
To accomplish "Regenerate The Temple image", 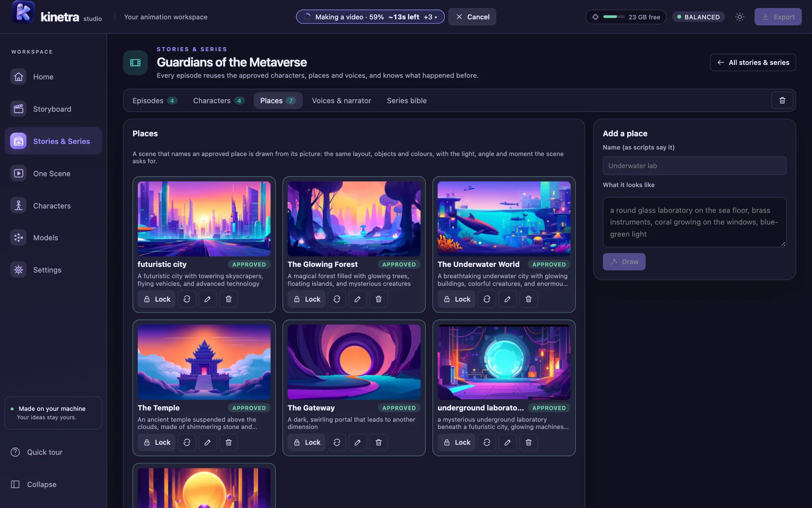I will [187, 442].
